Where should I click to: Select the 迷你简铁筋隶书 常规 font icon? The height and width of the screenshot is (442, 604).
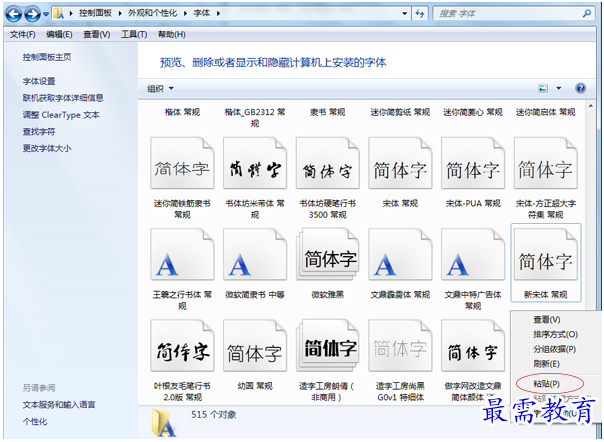point(182,163)
